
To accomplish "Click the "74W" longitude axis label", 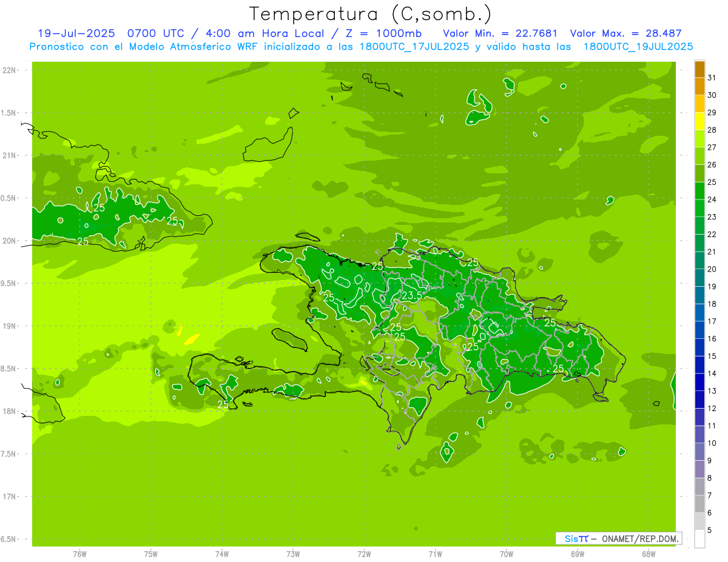I will coord(222,554).
